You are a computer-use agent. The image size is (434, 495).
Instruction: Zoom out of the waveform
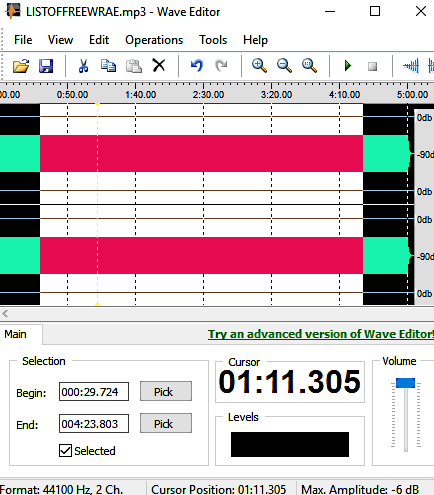pyautogui.click(x=284, y=65)
